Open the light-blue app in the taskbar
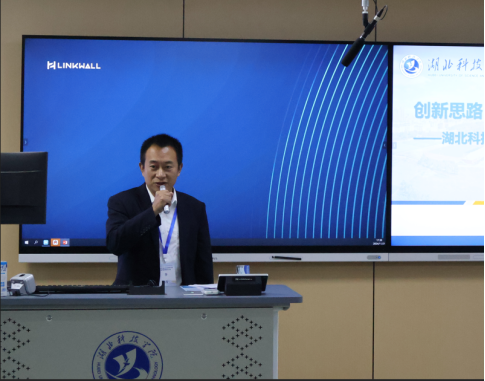Image resolution: width=485 pixels, height=381 pixels. click(46, 243)
